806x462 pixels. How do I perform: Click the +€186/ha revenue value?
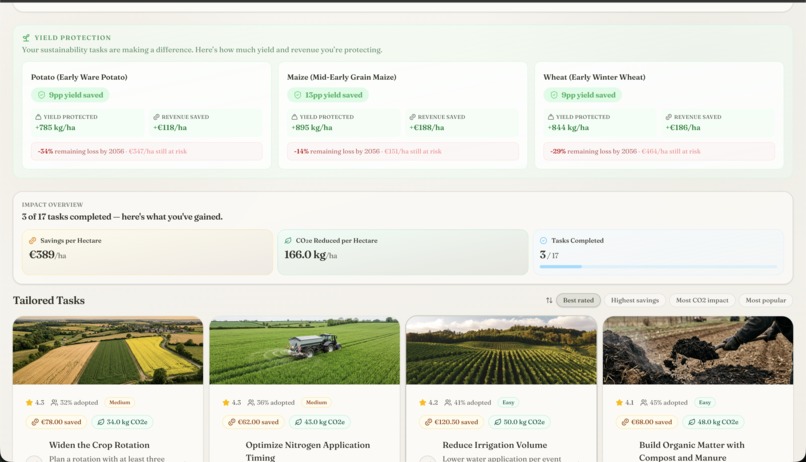coord(683,127)
